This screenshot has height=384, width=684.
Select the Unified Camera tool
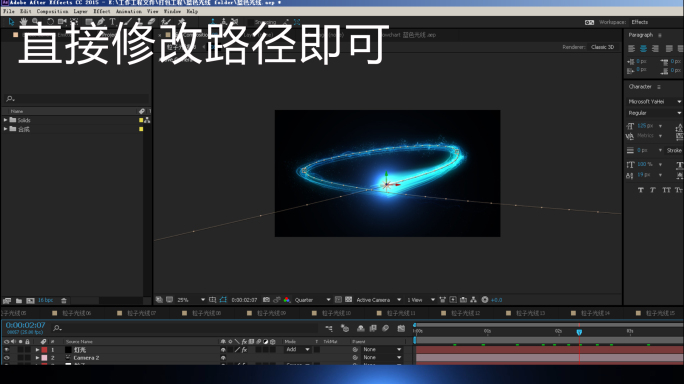[62, 21]
